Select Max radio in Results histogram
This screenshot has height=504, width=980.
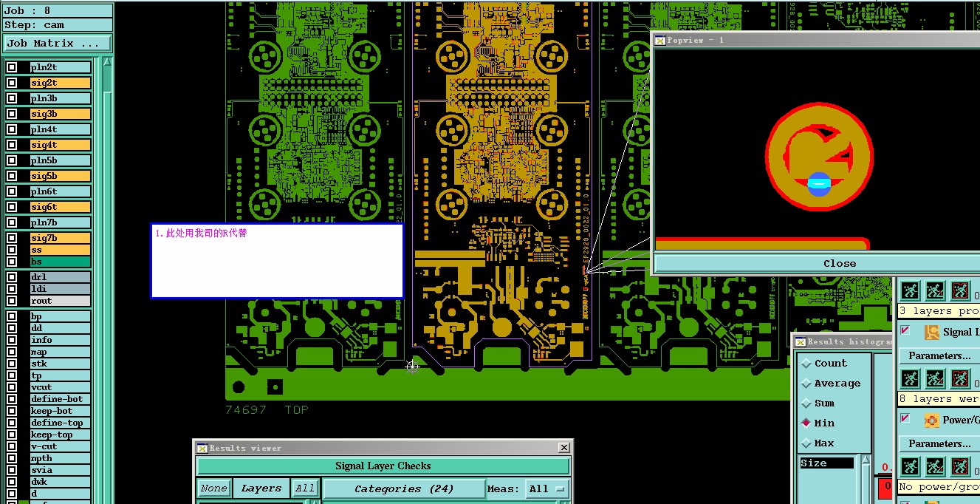click(x=806, y=443)
